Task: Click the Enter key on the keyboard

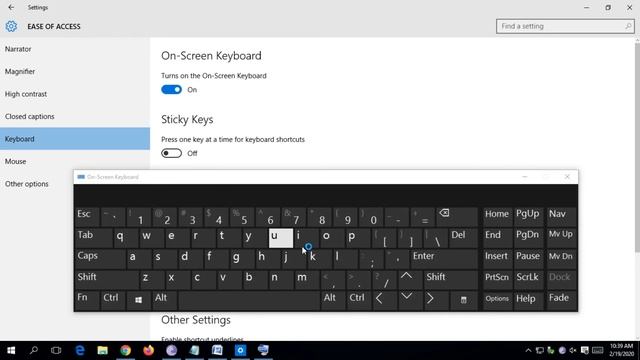Action: click(443, 258)
